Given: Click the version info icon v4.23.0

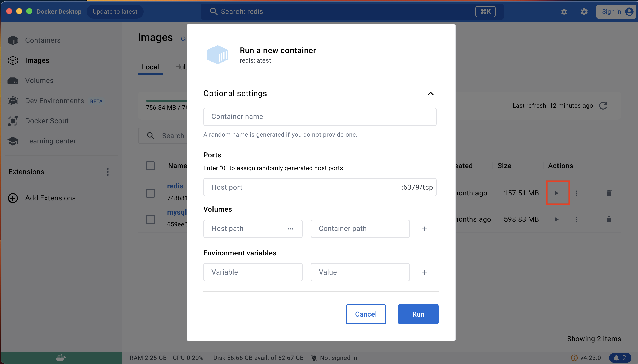Looking at the screenshot, I should 574,358.
